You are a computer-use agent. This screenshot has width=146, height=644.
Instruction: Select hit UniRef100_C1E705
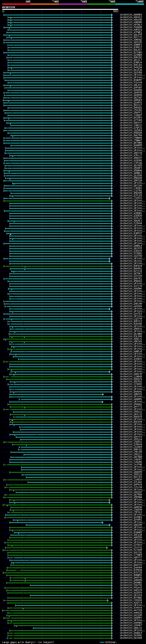tap(131, 319)
